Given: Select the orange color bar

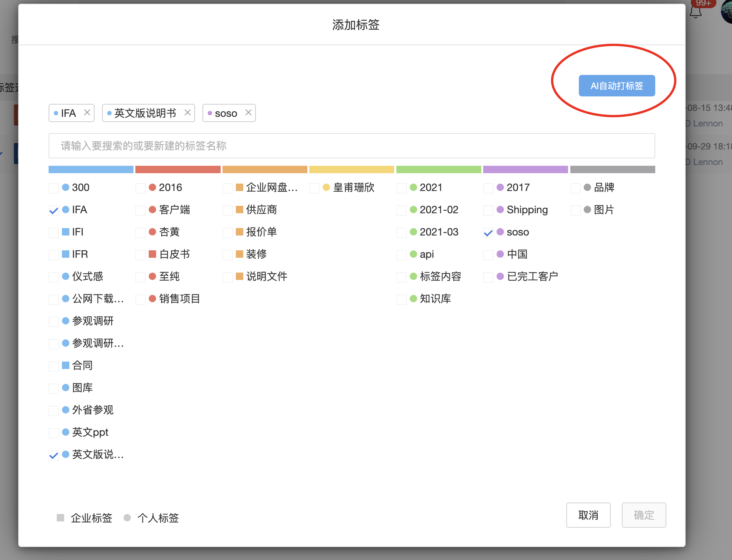Looking at the screenshot, I should (265, 169).
